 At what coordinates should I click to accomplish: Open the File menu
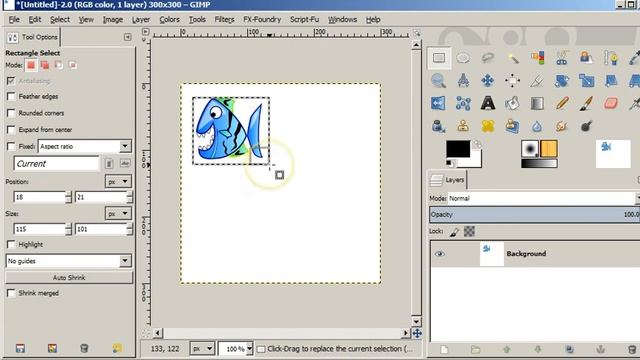tap(14, 20)
